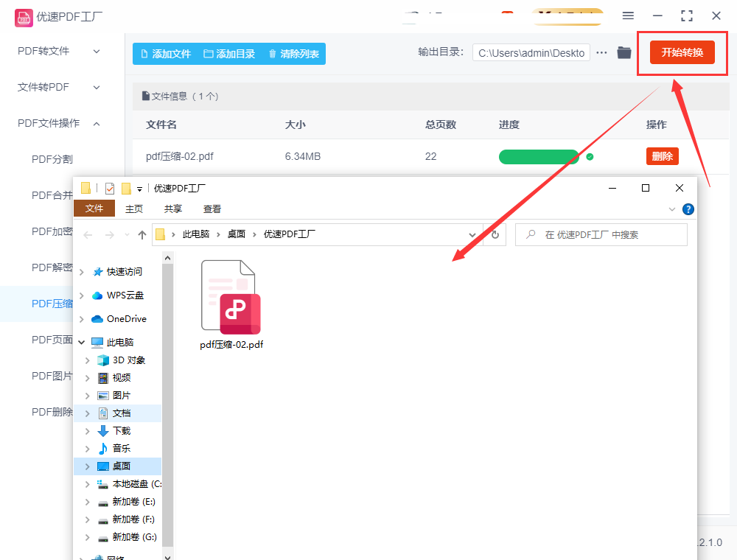Click 此电脑 in the address breadcrumb
Viewport: 737px width, 560px height.
point(196,234)
